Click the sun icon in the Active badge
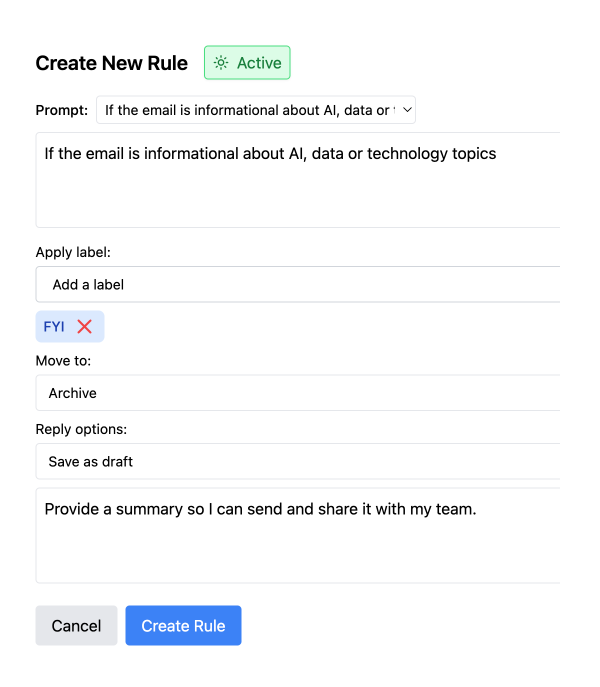The width and height of the screenshot is (600, 687). [221, 63]
